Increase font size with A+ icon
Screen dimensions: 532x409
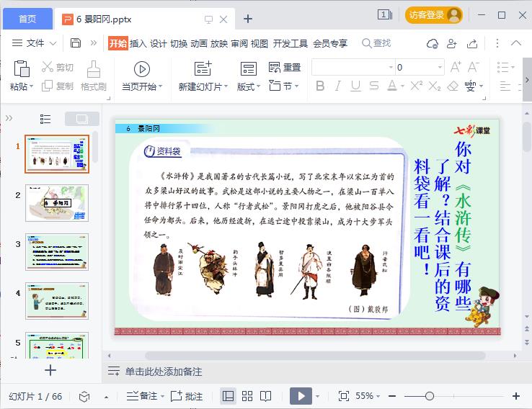(456, 67)
